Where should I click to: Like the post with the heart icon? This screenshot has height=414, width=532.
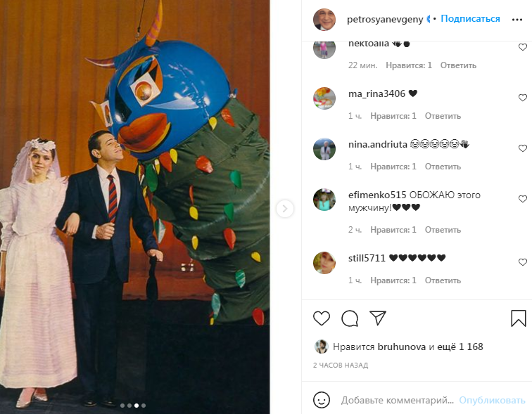pyautogui.click(x=322, y=318)
